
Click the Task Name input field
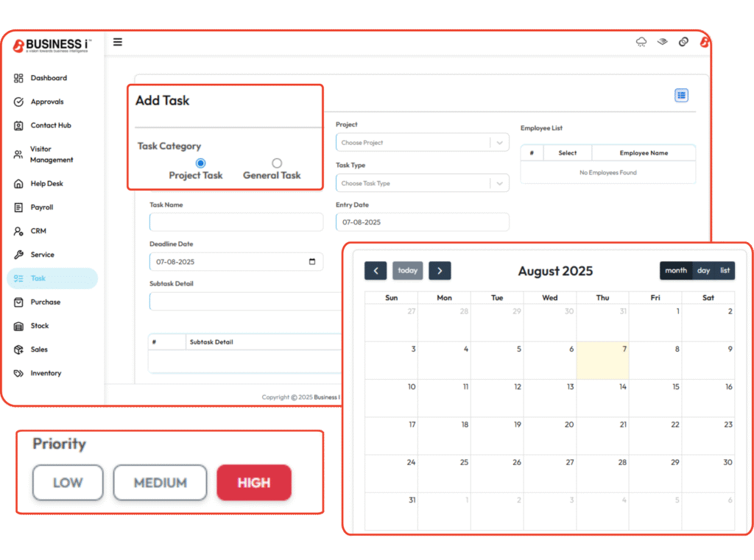236,222
